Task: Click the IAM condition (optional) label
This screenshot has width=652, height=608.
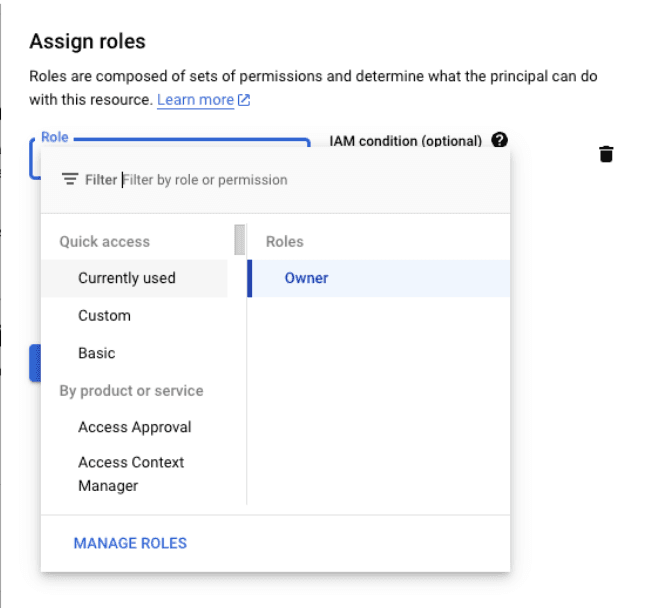Action: (405, 141)
